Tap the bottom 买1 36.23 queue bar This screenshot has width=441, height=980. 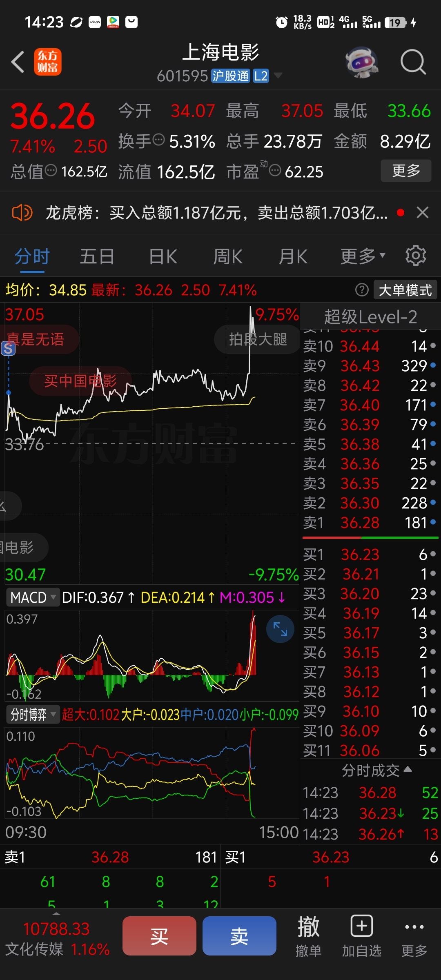[331, 857]
